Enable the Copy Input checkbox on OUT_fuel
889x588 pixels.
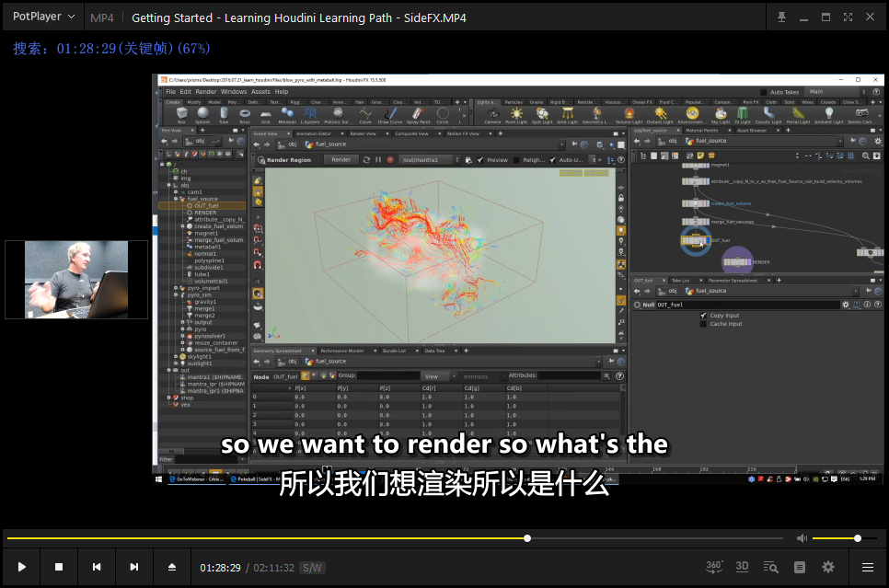pos(703,316)
